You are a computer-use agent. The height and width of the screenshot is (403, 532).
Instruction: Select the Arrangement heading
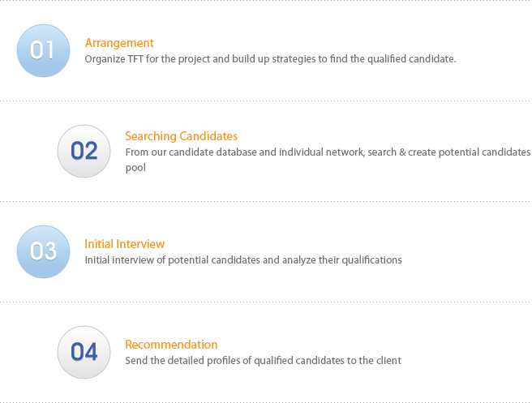(119, 43)
